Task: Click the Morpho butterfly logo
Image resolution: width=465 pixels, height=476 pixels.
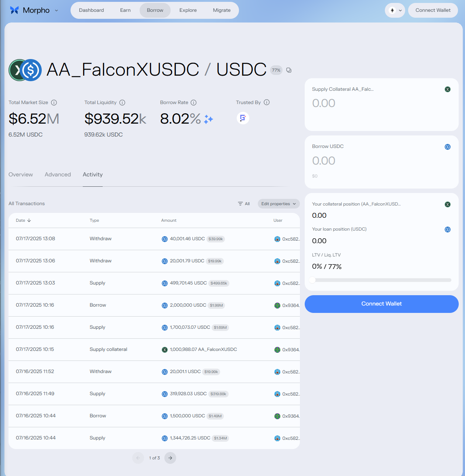Action: click(x=14, y=10)
